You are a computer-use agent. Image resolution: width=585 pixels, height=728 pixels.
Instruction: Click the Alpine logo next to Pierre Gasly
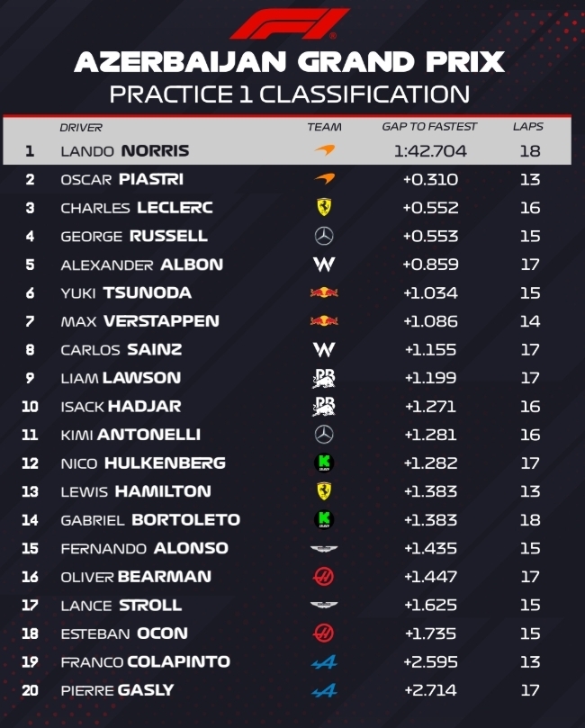324,690
